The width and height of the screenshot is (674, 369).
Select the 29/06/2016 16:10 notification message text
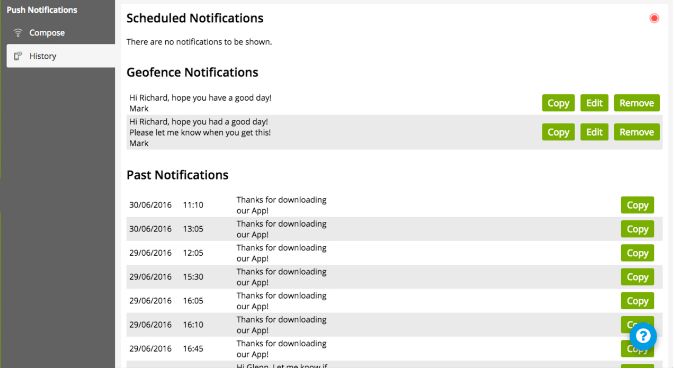click(281, 325)
